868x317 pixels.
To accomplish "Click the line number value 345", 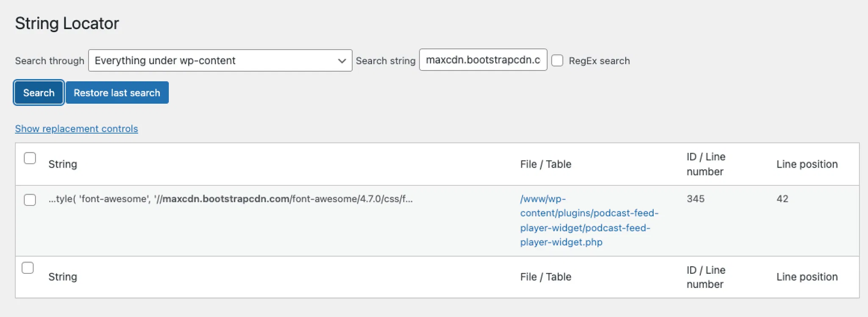I will (696, 199).
